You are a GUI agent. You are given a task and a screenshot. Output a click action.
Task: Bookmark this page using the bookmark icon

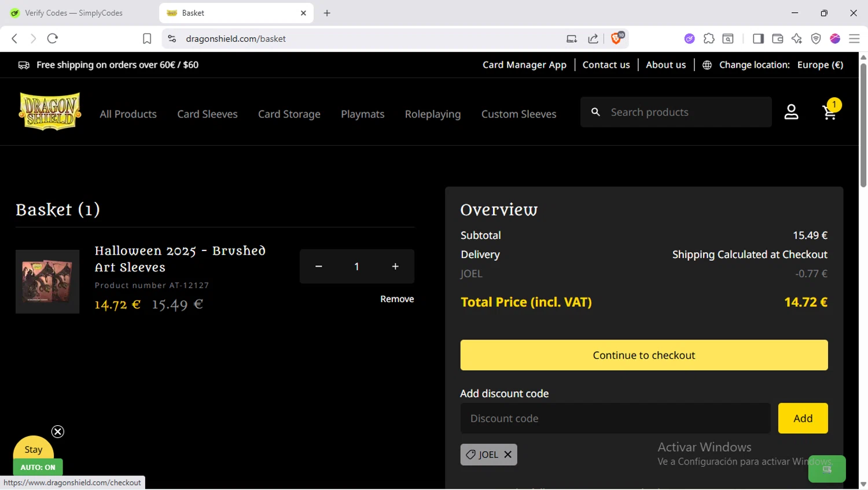[147, 39]
